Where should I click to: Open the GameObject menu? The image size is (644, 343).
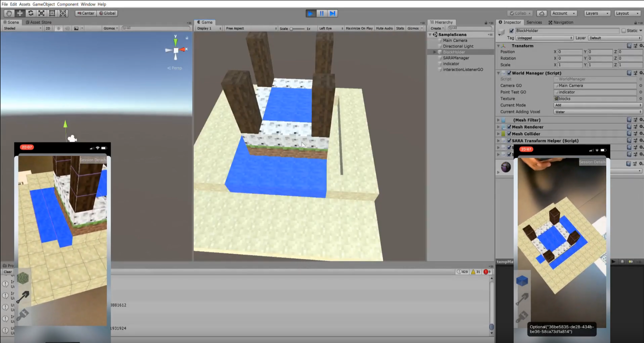[x=43, y=4]
